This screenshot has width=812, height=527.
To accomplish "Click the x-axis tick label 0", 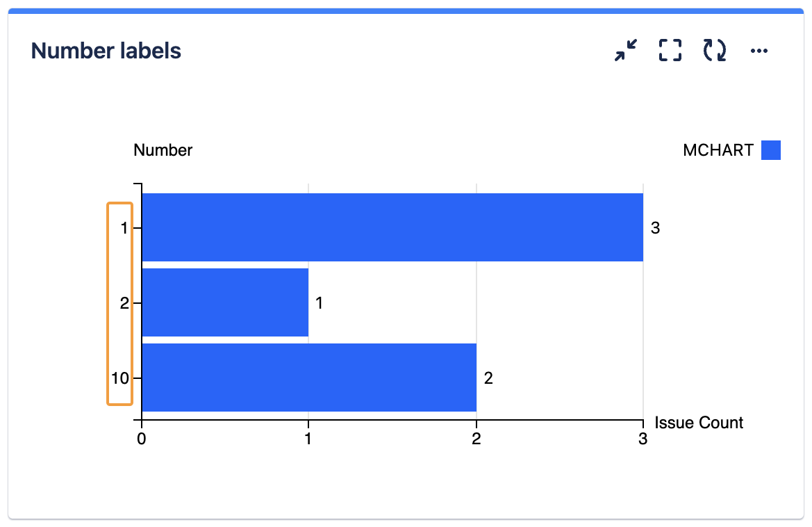I will coord(142,439).
